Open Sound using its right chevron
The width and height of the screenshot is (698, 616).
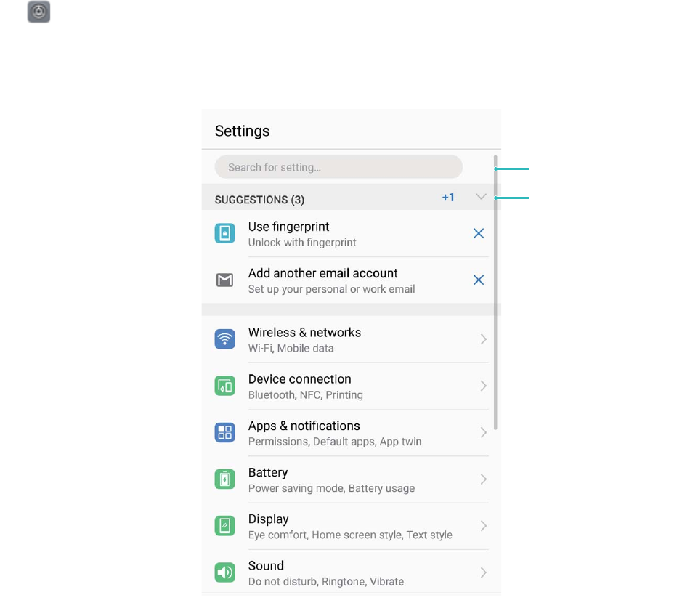tap(484, 572)
